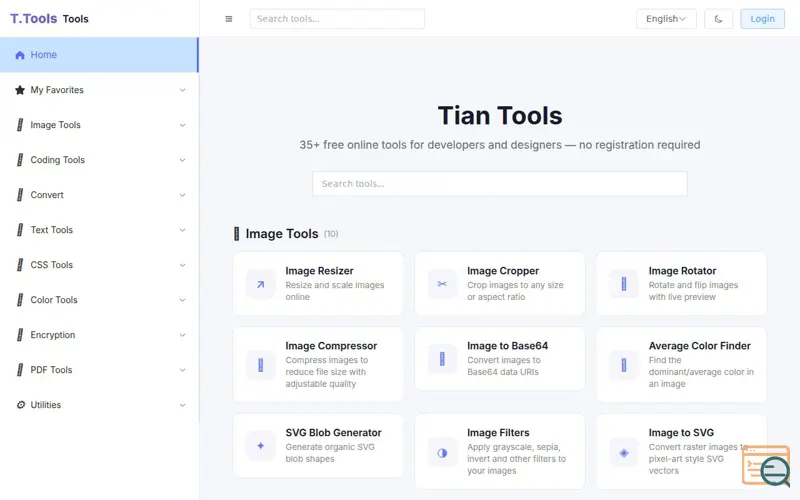Click the Image Tools section heading icon
The height and width of the screenshot is (500, 800).
tap(236, 234)
